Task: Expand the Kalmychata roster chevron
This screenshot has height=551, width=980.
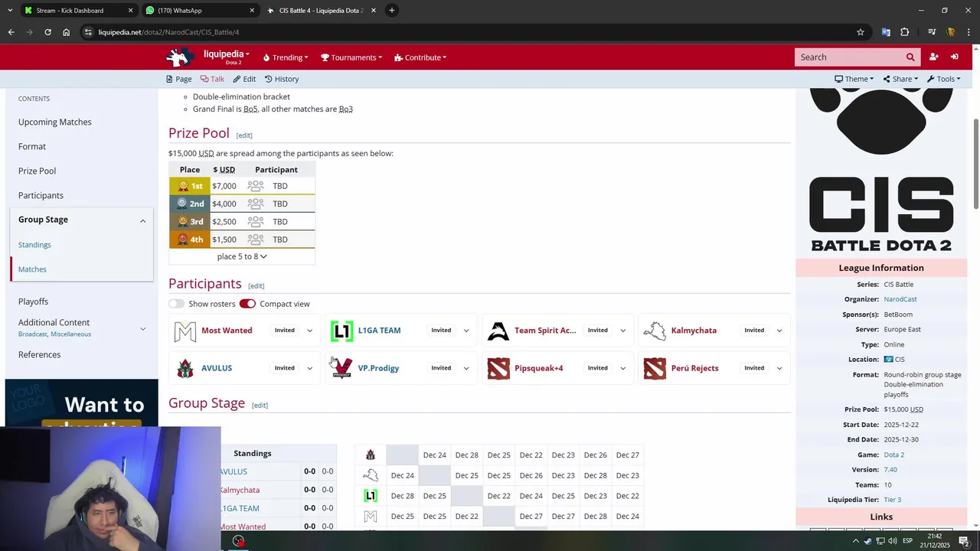Action: [x=779, y=331]
